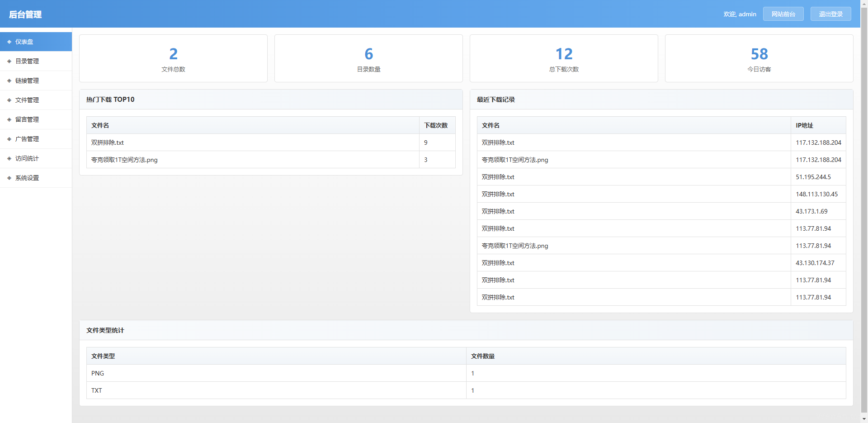This screenshot has height=423, width=868.
Task: Click the diamond icon beside 仪表盘
Action: coord(9,42)
